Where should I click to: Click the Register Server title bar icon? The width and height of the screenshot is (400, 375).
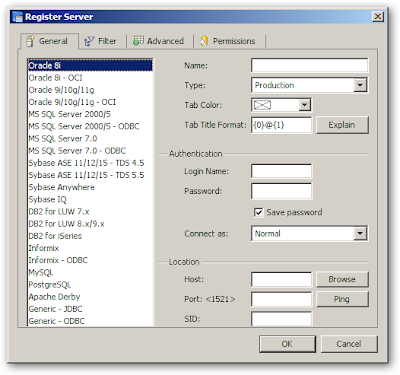click(x=17, y=17)
